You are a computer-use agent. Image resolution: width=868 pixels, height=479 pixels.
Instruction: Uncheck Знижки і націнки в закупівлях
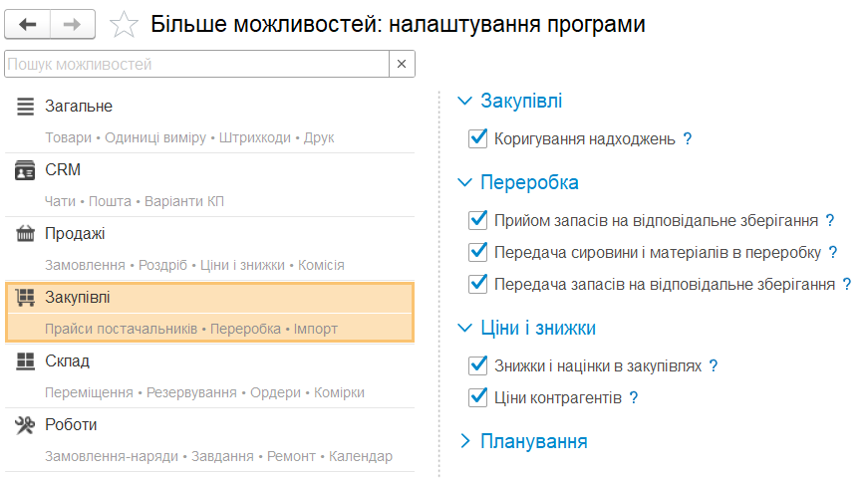click(477, 365)
